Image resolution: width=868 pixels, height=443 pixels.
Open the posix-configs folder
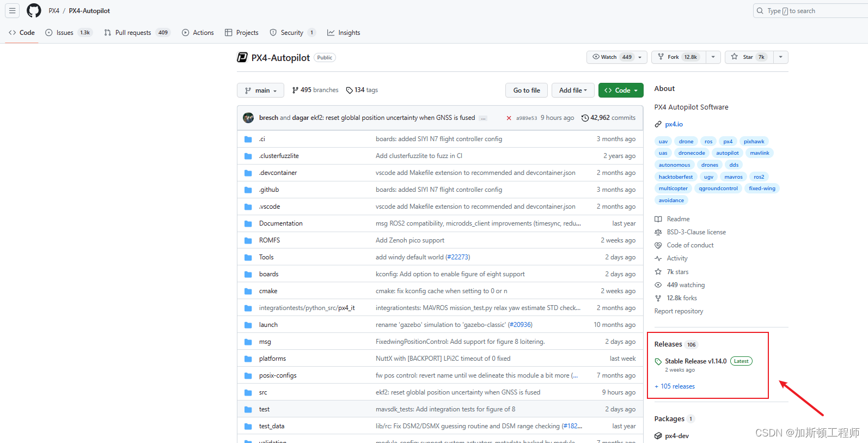coord(278,375)
